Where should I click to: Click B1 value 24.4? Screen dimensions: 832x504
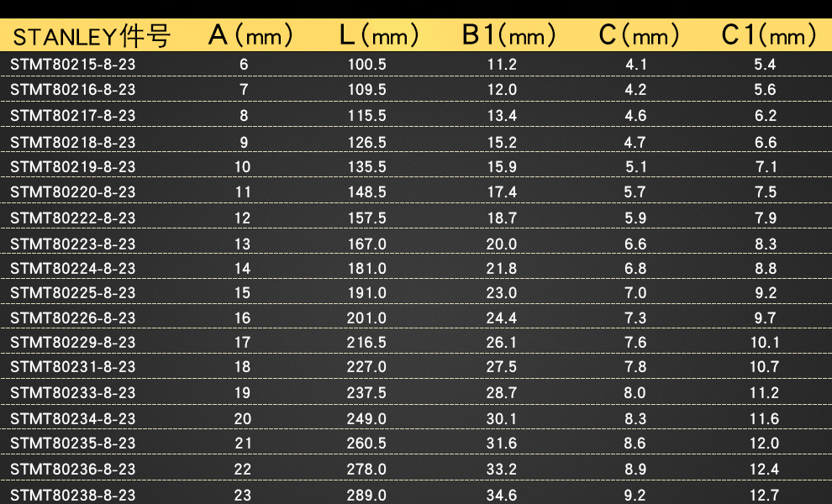click(x=502, y=318)
